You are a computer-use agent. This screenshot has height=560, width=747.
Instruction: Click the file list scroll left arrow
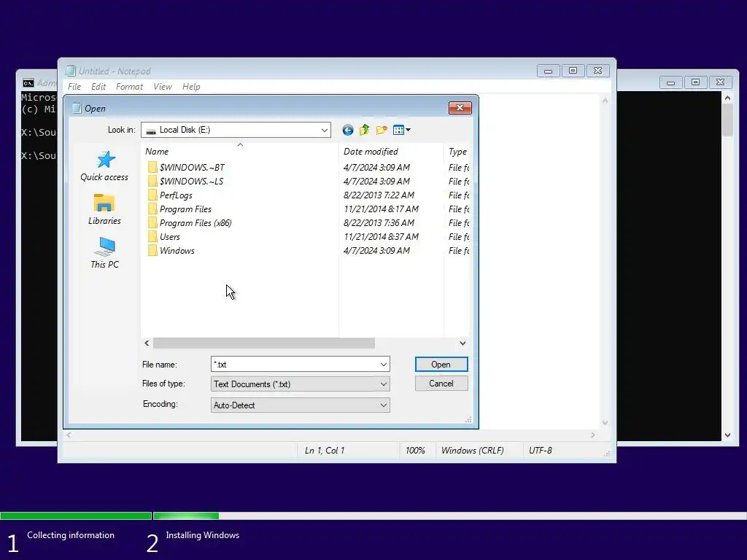(x=147, y=343)
